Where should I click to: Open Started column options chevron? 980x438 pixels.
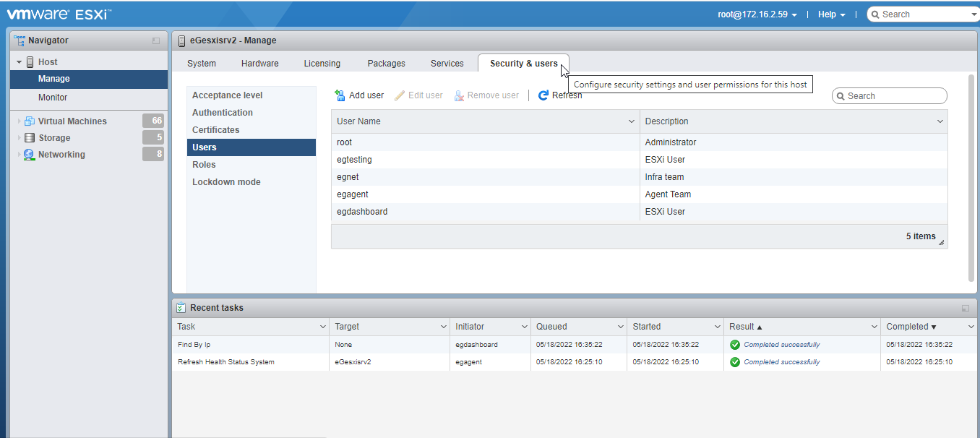click(717, 327)
